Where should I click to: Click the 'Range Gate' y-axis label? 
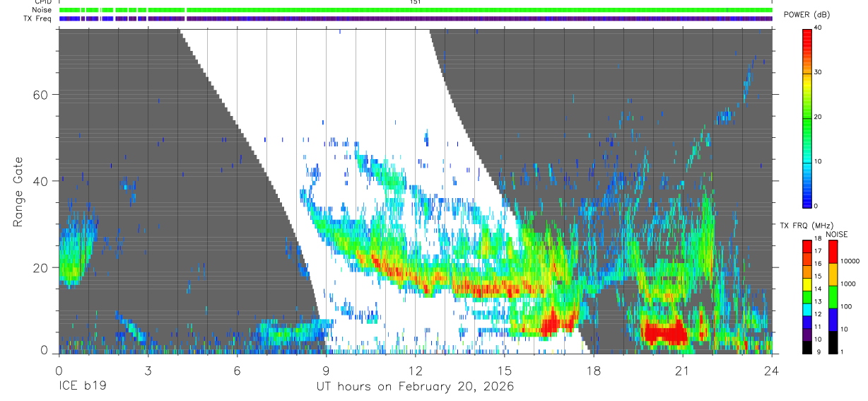[x=19, y=192]
